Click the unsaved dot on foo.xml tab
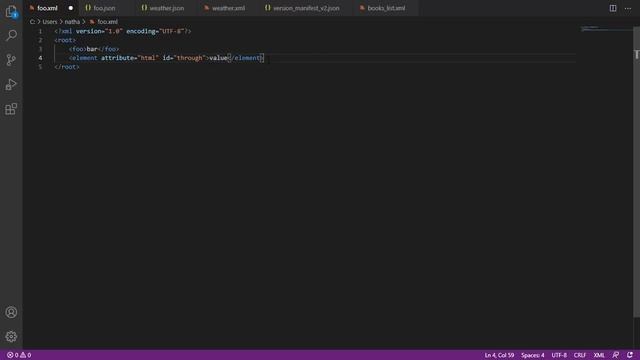The image size is (640, 360). point(71,8)
